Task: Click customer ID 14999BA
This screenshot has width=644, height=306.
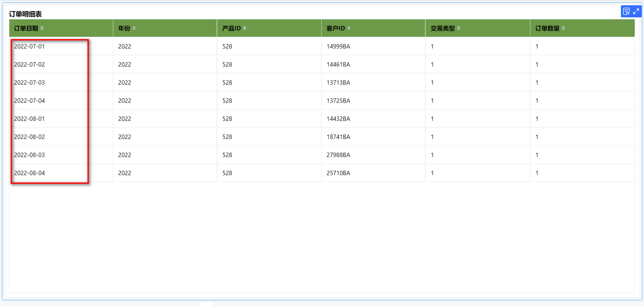Action: click(x=338, y=46)
